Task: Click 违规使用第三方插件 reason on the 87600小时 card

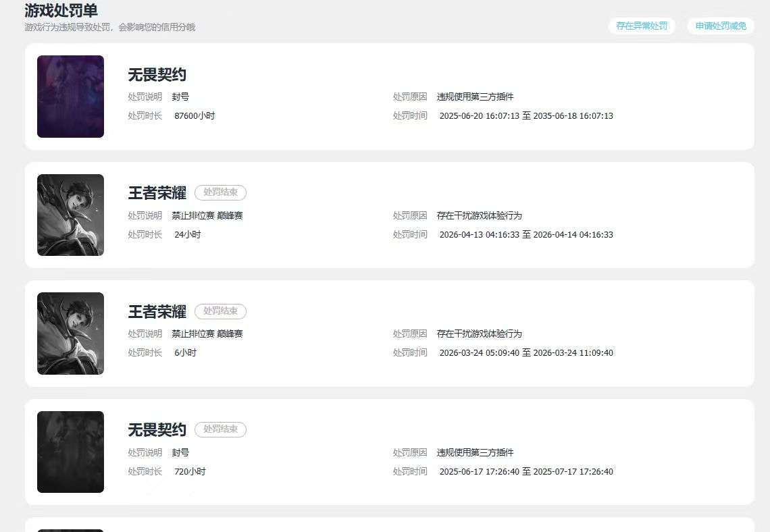Action: click(x=476, y=97)
